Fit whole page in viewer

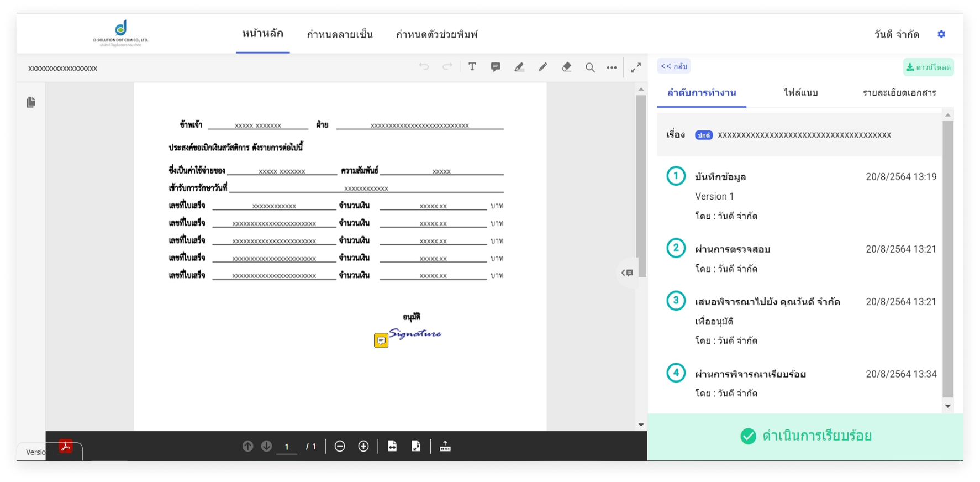click(x=416, y=446)
